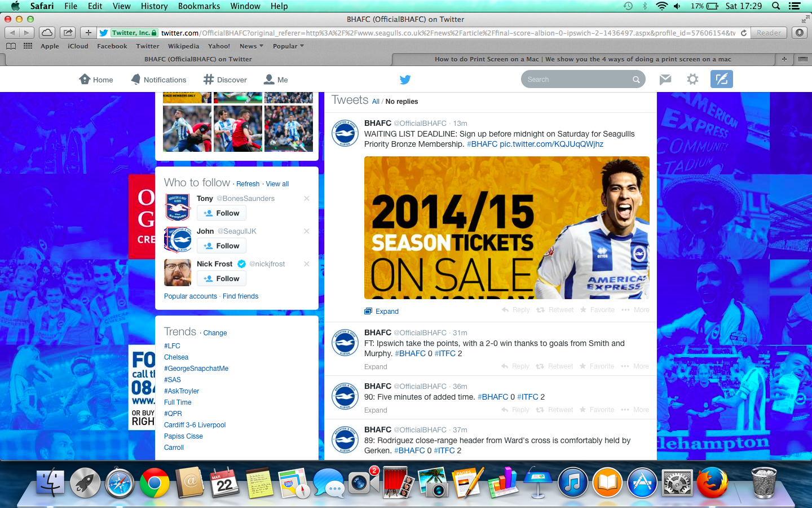The height and width of the screenshot is (508, 812).
Task: Open iTunes from the Dock
Action: [573, 483]
